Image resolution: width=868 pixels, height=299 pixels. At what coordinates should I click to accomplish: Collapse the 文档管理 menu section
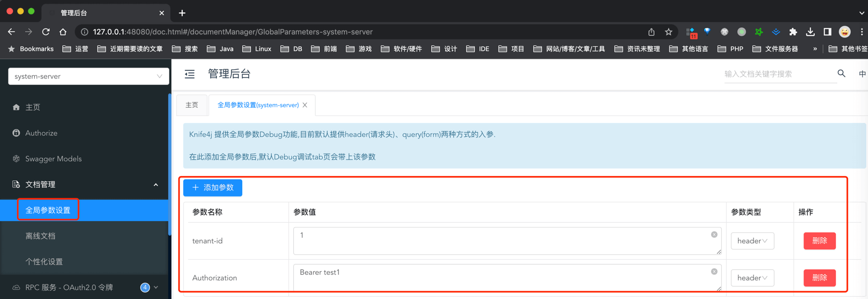click(156, 185)
